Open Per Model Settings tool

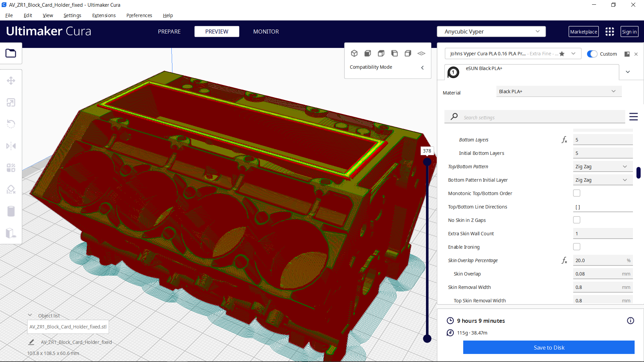coord(11,168)
